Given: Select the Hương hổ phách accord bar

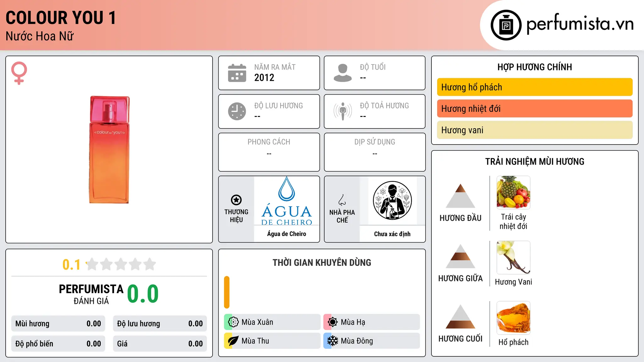Looking at the screenshot, I should coord(535,87).
